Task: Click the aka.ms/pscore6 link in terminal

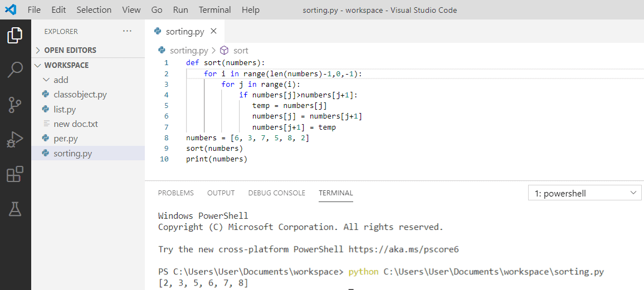Action: pyautogui.click(x=403, y=249)
